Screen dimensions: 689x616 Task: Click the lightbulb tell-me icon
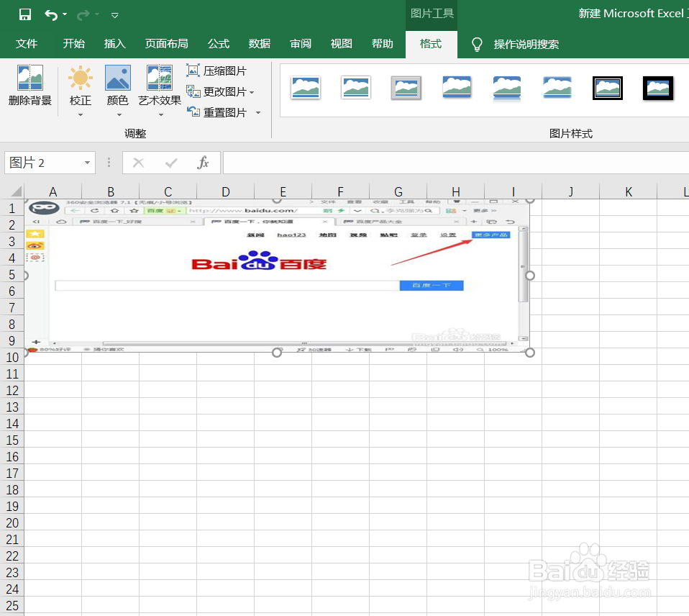point(477,45)
